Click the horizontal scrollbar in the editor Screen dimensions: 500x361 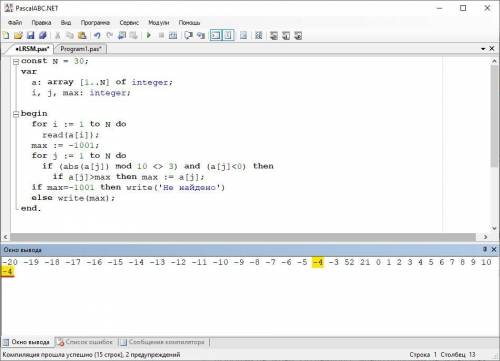[243, 237]
